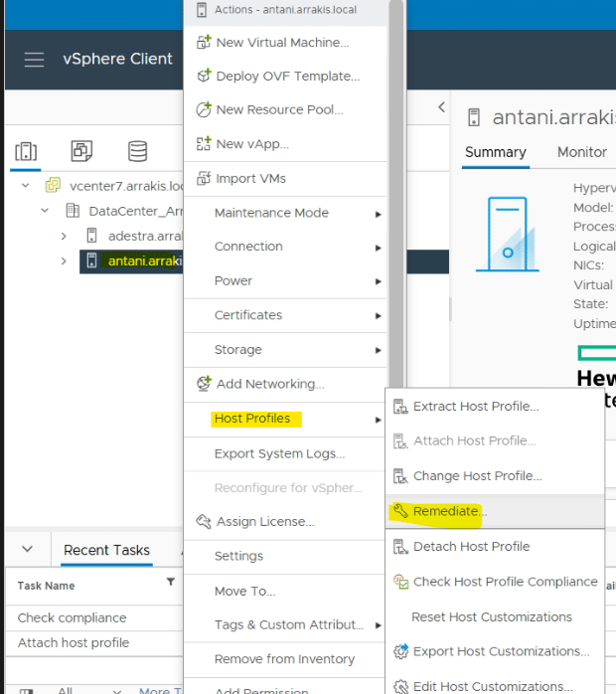Click the Edit Host Customizations icon
The image size is (616, 694).
click(401, 686)
